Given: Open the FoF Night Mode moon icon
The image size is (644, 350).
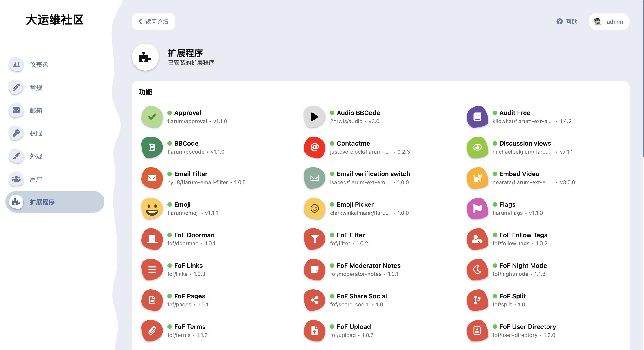Looking at the screenshot, I should click(x=477, y=270).
